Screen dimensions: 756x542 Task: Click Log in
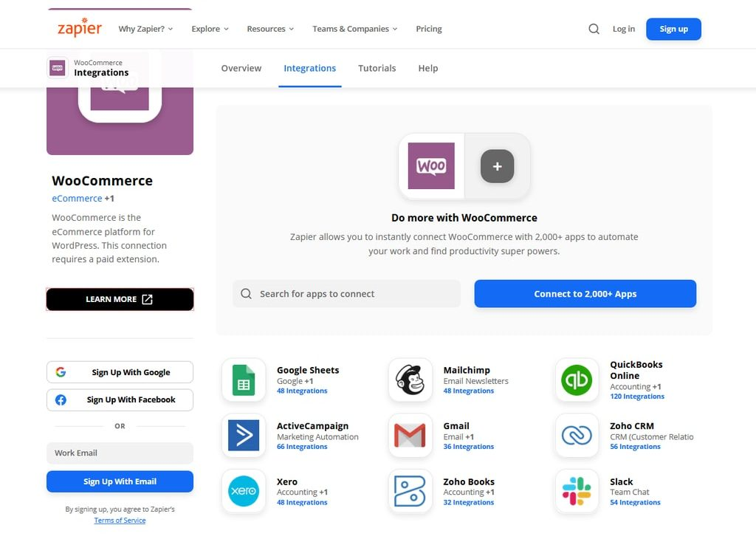click(x=623, y=29)
